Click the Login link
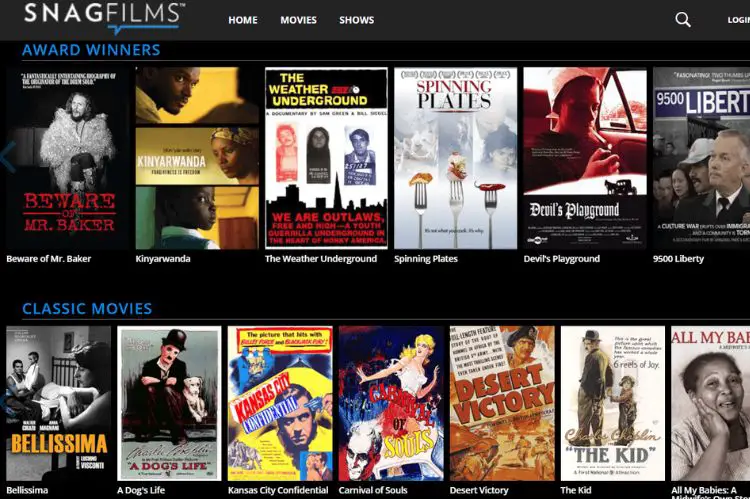Viewport: 750px width, 499px height. [739, 20]
